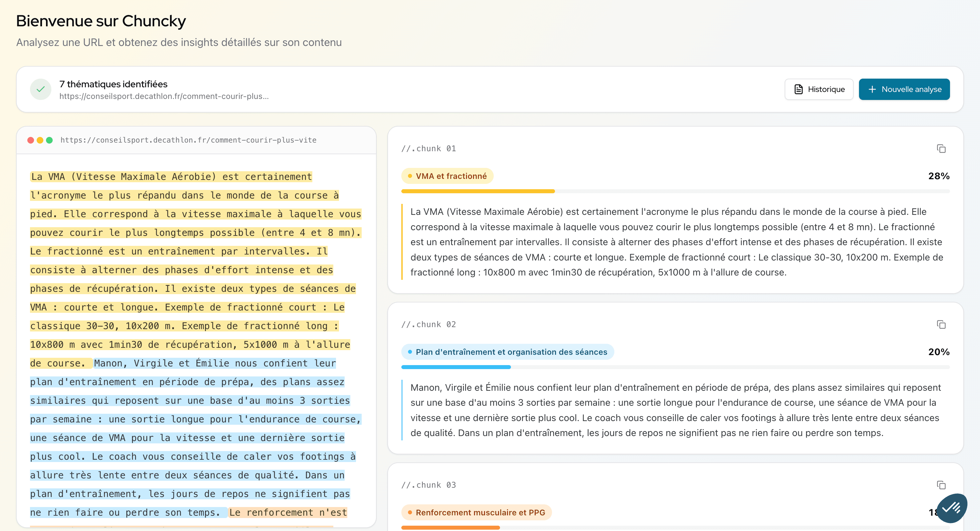Click the 28% value

click(x=939, y=176)
